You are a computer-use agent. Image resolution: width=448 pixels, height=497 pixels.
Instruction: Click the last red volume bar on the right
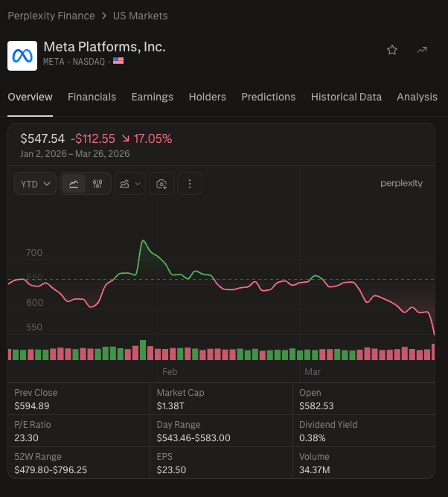coord(433,351)
